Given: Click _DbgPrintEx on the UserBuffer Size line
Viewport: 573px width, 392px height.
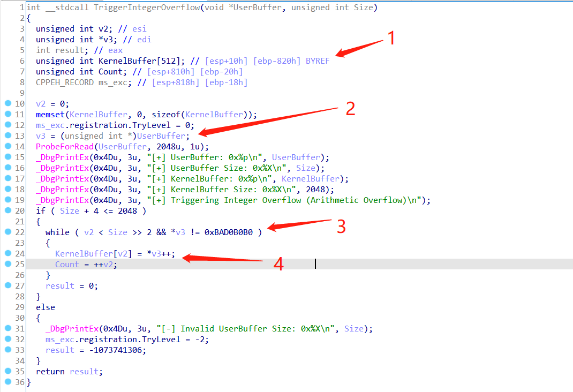Looking at the screenshot, I should click(62, 168).
